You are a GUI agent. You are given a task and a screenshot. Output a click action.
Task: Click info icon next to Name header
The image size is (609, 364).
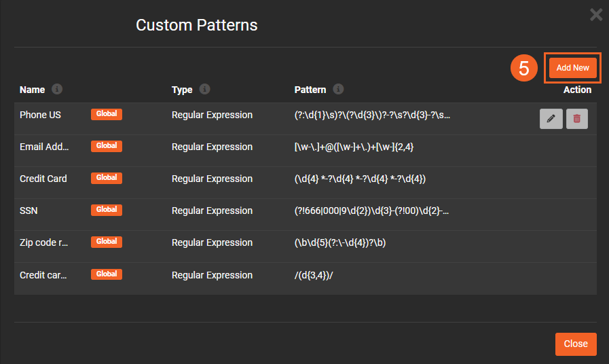click(x=57, y=90)
